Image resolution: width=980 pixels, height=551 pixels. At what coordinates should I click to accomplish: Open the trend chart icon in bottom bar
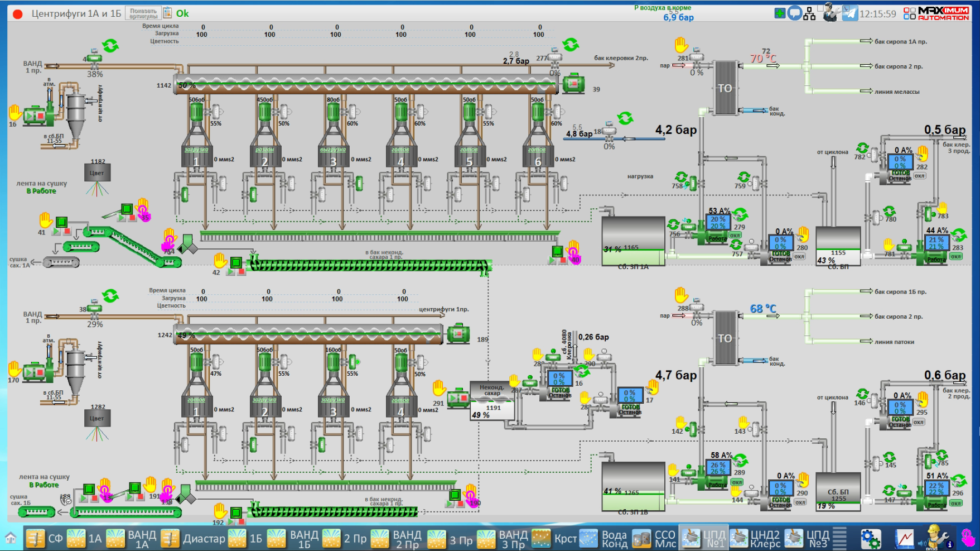tap(905, 539)
